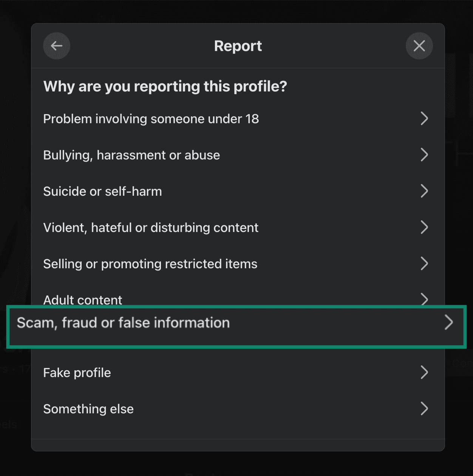The height and width of the screenshot is (476, 473).
Task: Open the arrow next to 'Bullying, harassment or abuse'
Action: point(424,155)
